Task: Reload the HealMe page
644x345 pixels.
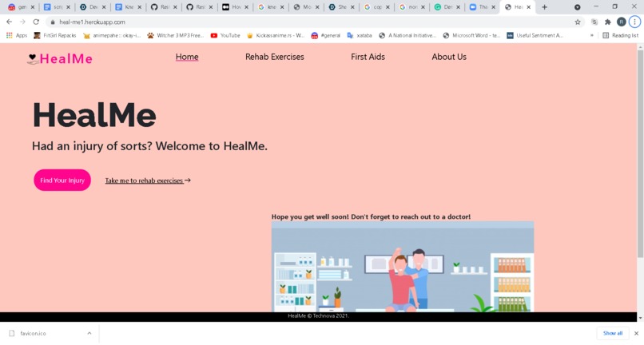Action: (36, 22)
